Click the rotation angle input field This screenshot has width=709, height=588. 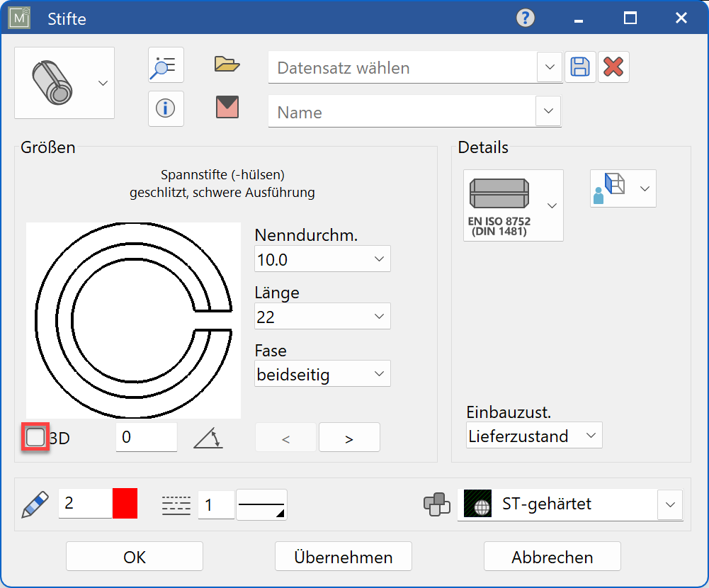(146, 437)
